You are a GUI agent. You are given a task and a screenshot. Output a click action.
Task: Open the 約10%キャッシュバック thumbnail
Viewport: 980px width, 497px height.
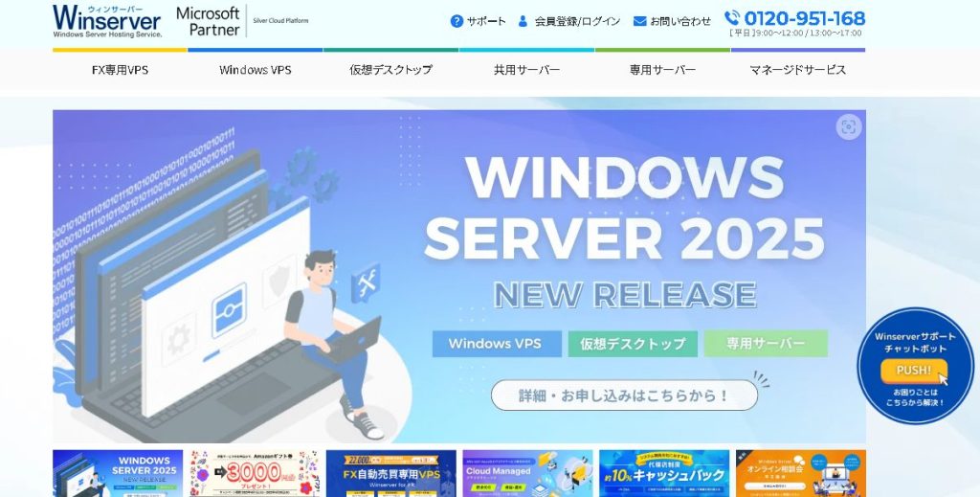point(664,473)
